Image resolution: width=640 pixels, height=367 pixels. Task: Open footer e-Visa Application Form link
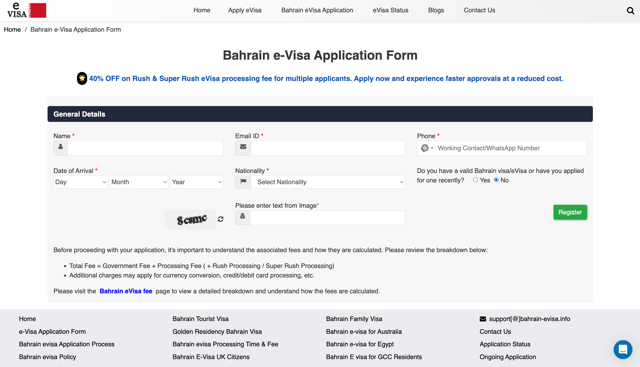pyautogui.click(x=52, y=331)
